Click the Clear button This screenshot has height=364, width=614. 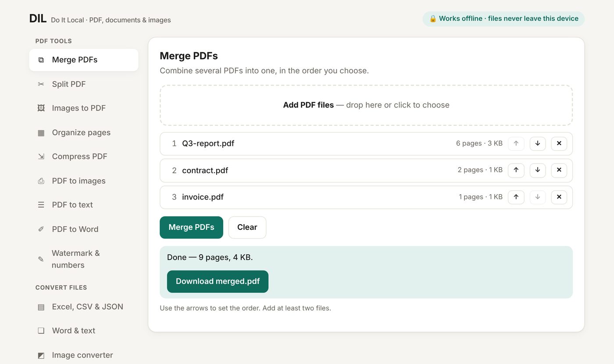[x=247, y=227]
